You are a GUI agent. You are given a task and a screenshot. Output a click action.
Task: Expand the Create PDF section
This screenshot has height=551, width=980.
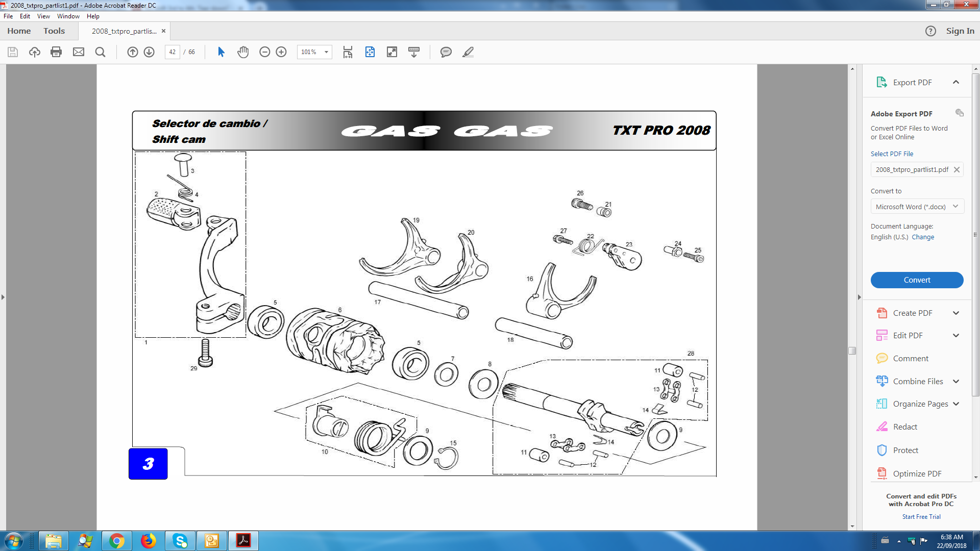[955, 313]
